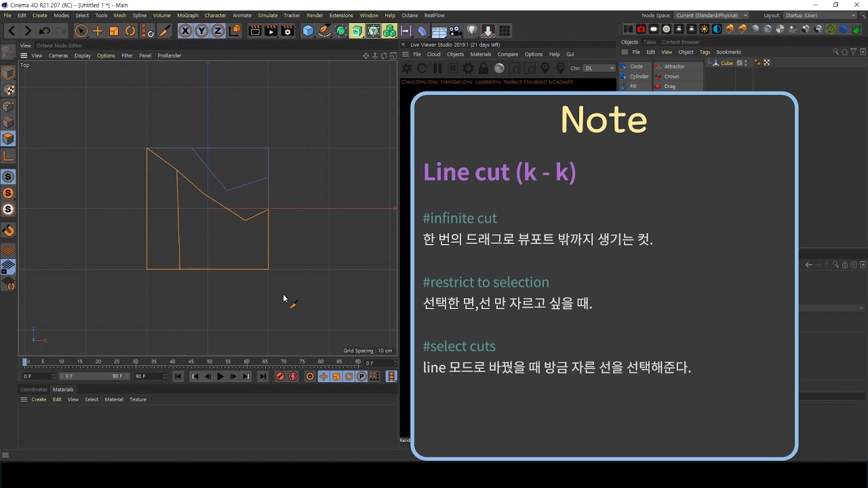Viewport: 868px width, 488px height.
Task: Toggle the coordinate system cube button
Action: click(x=235, y=30)
